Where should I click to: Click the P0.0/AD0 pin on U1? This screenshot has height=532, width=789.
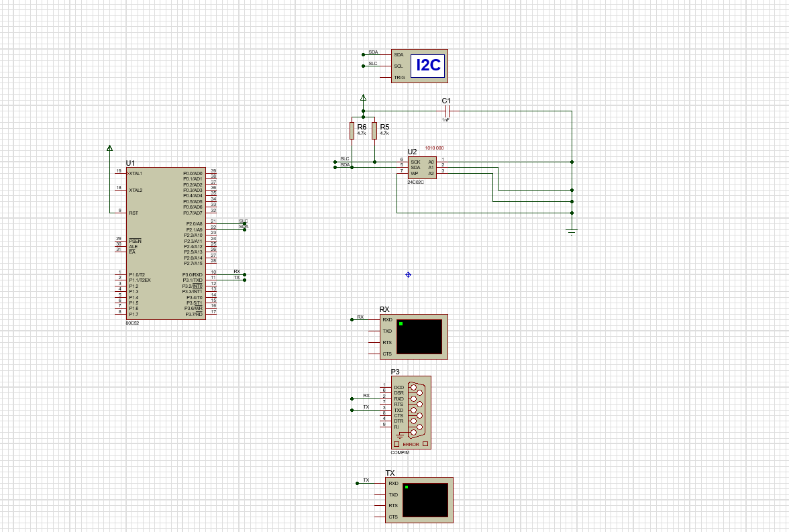tap(193, 174)
